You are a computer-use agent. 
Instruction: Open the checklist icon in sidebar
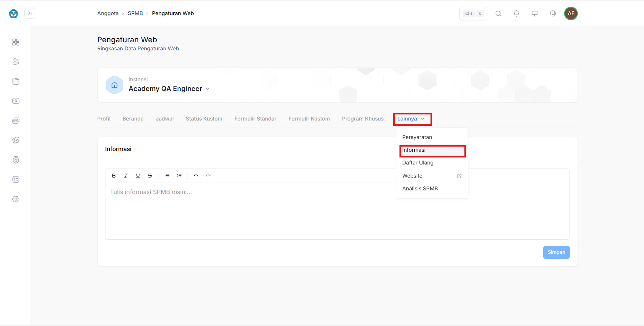click(x=16, y=179)
